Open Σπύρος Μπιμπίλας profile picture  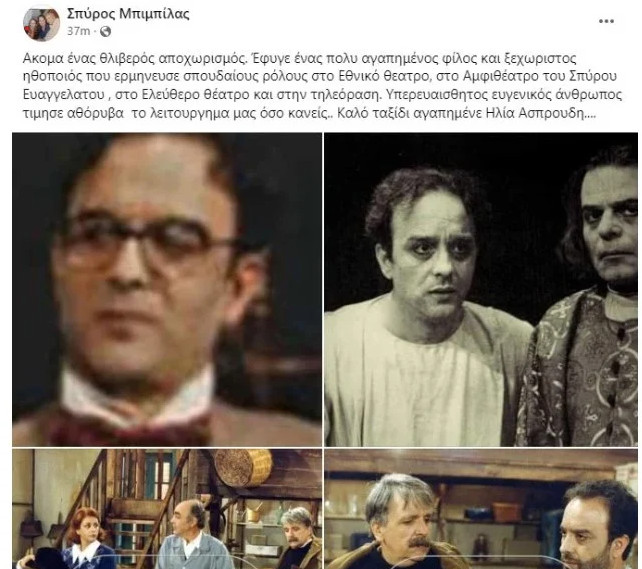coord(41,23)
